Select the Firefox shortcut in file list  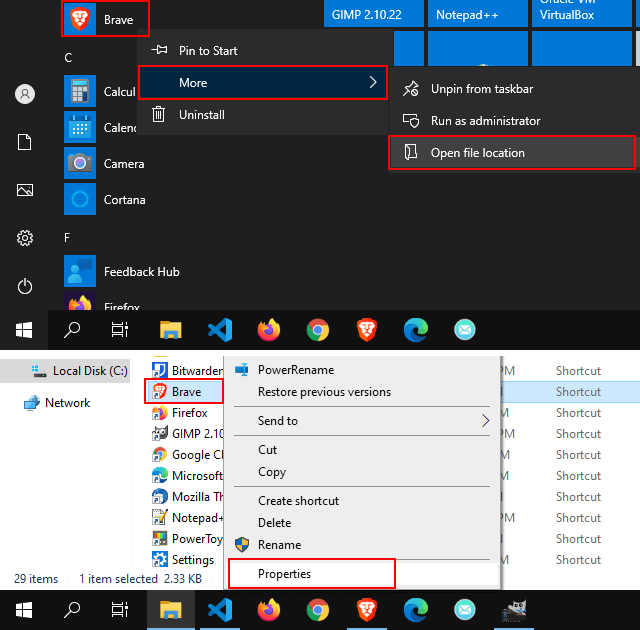(180, 413)
